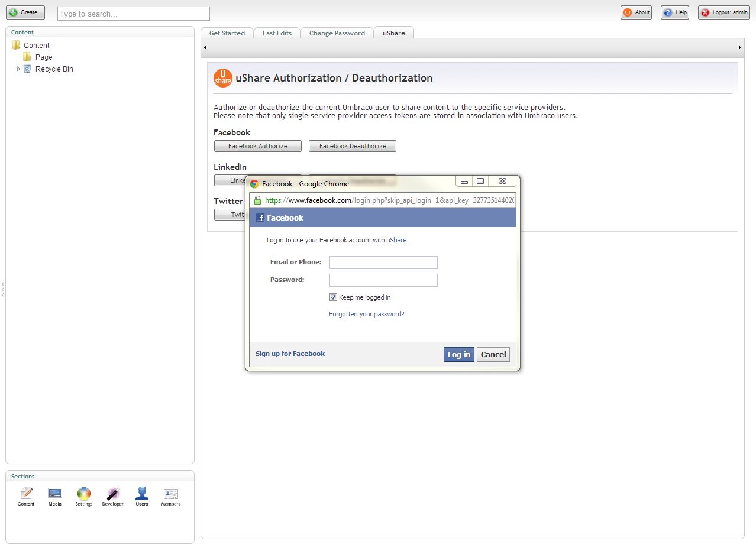Cancel the Facebook login
The height and width of the screenshot is (554, 756).
493,354
